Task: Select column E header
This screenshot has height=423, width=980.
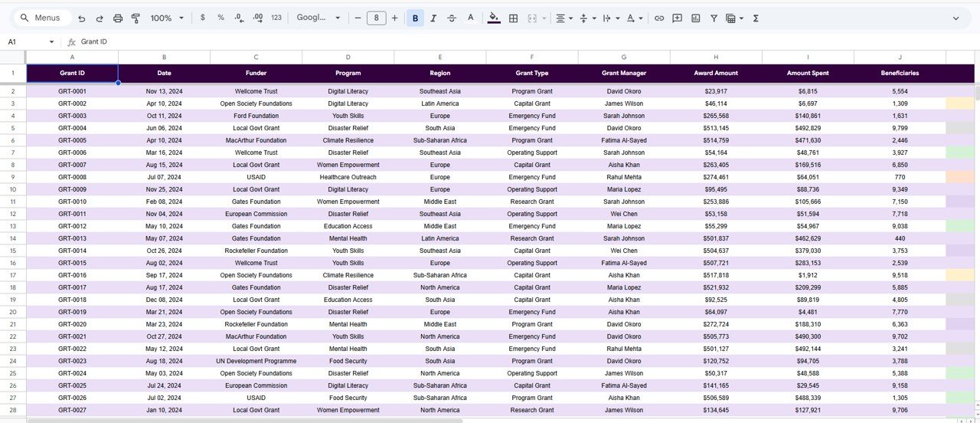Action: 439,57
